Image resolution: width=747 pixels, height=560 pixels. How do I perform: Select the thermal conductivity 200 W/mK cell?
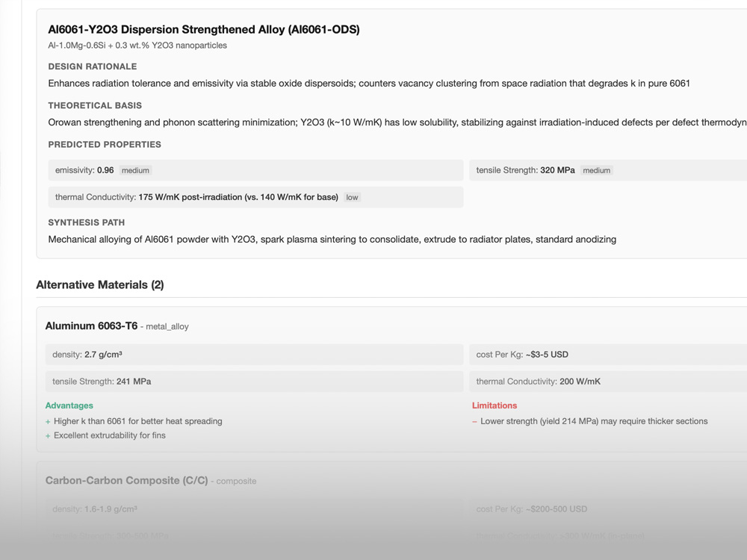608,382
